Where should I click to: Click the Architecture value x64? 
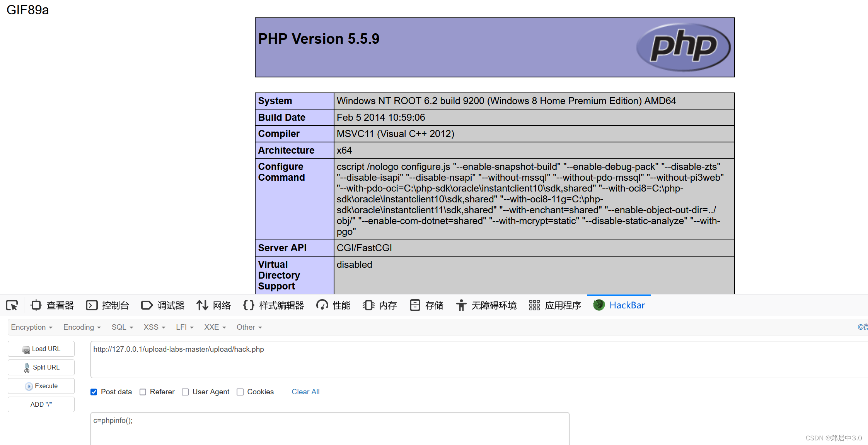344,151
